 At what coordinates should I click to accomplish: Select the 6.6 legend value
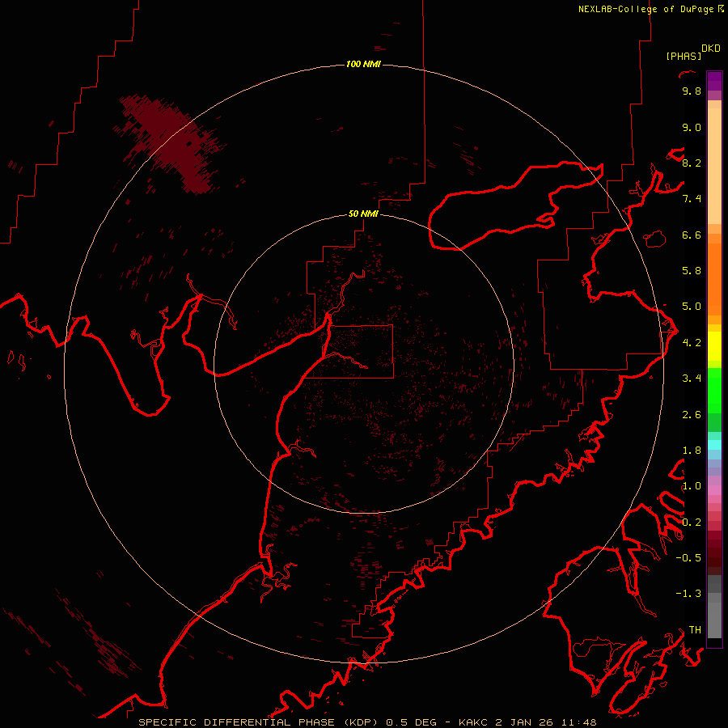(692, 235)
